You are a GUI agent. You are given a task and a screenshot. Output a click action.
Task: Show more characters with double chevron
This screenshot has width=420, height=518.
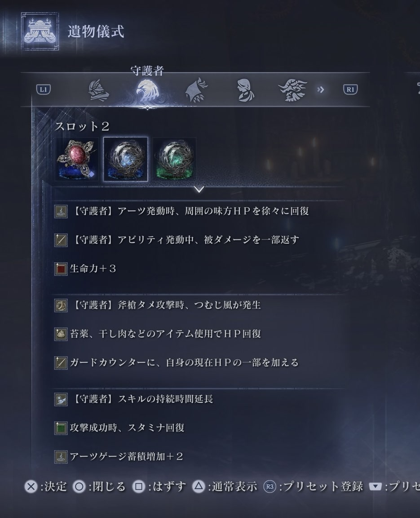point(320,89)
